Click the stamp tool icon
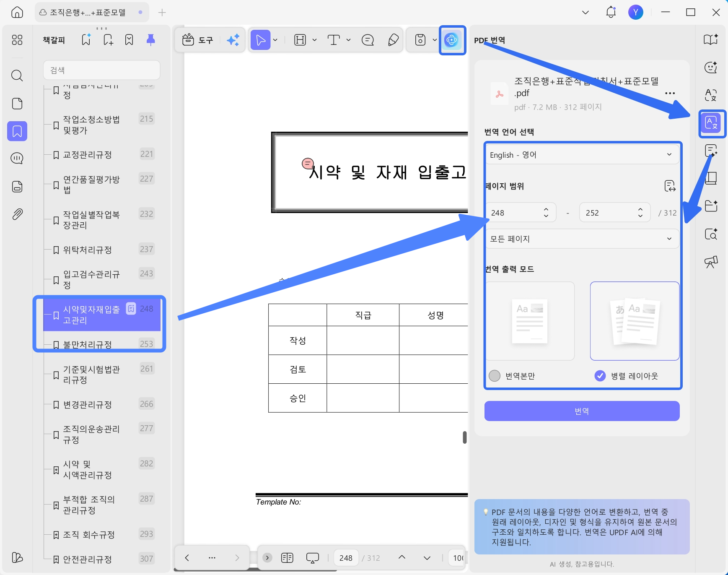Image resolution: width=728 pixels, height=575 pixels. coord(420,40)
